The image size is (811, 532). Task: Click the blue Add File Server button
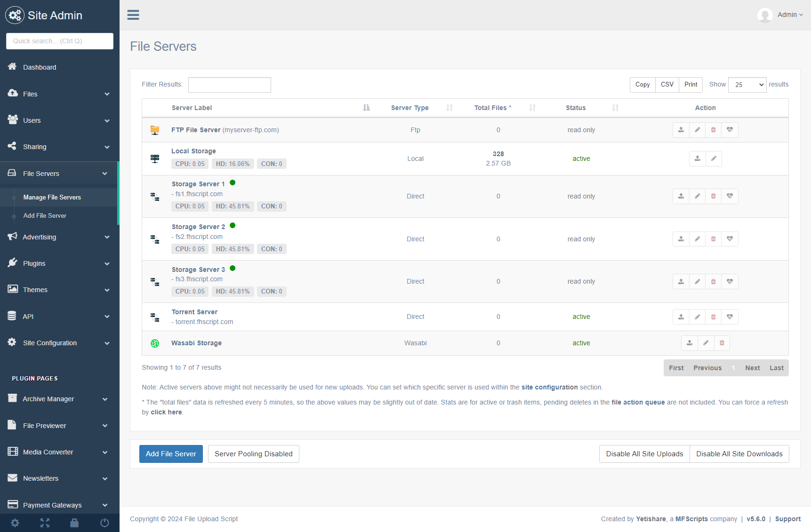point(171,453)
